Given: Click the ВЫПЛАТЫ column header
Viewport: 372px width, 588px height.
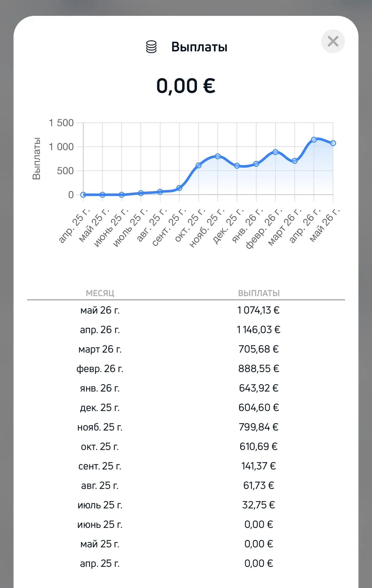Looking at the screenshot, I should coord(259,293).
